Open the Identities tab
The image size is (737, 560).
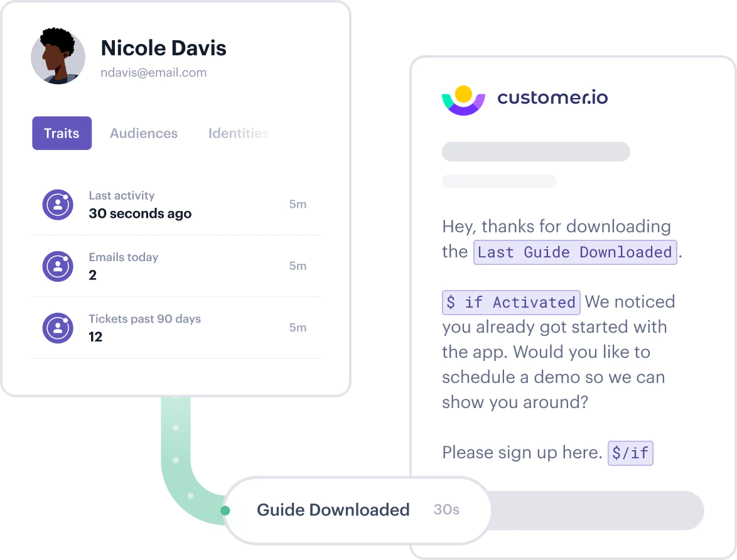pos(238,133)
